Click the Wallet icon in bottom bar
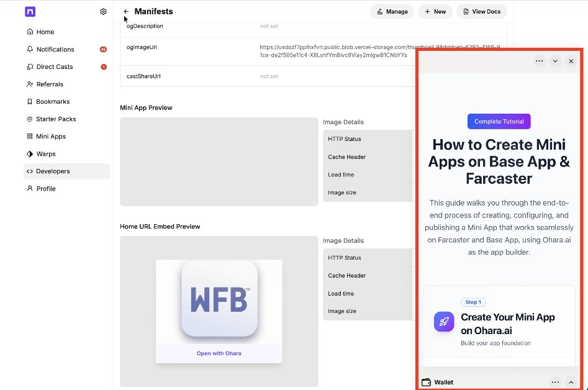 pyautogui.click(x=426, y=383)
